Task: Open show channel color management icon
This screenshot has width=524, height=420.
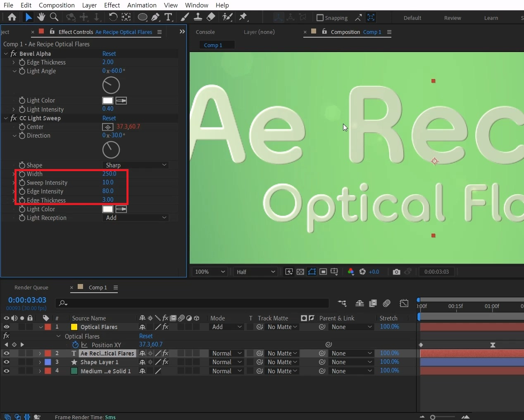Action: tap(351, 272)
